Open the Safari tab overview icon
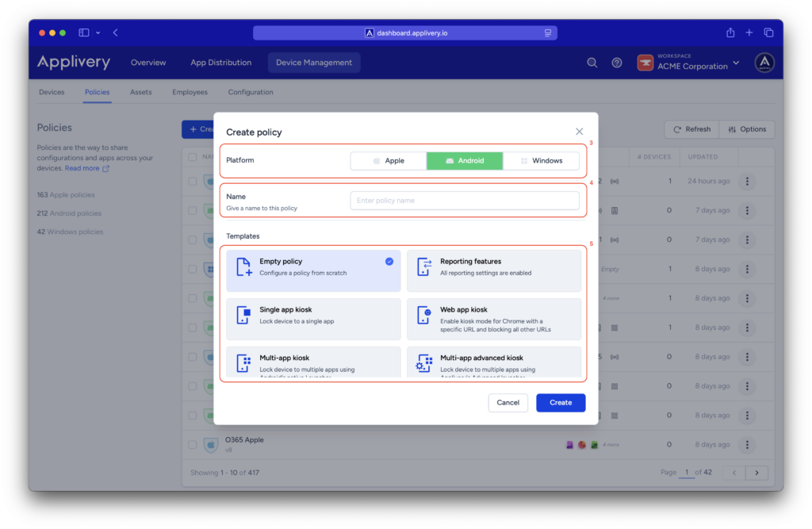 point(768,33)
